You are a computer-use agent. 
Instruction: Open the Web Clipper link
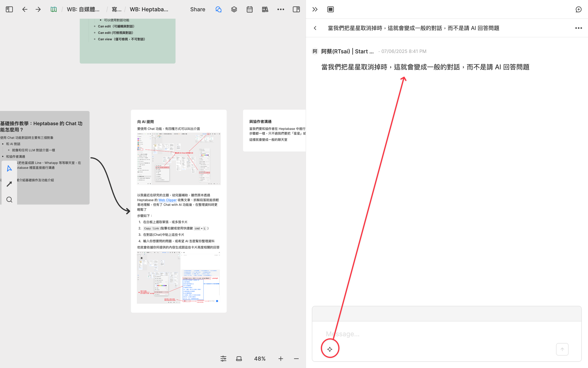click(167, 200)
